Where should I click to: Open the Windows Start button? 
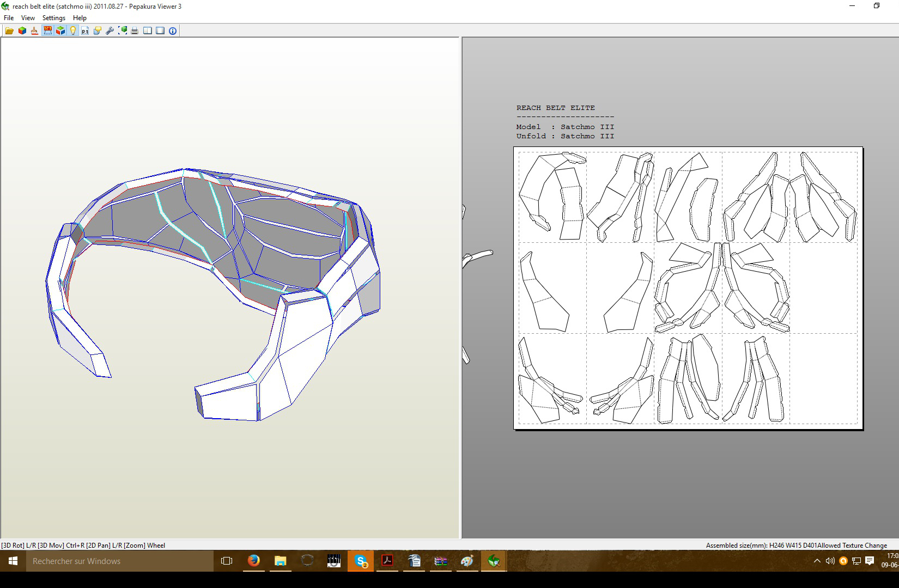coord(13,561)
